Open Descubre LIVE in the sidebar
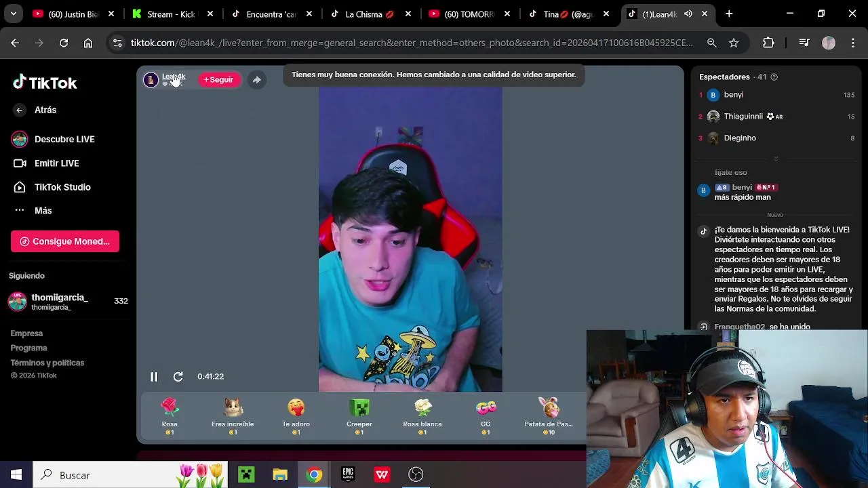The width and height of the screenshot is (868, 488). (53, 139)
